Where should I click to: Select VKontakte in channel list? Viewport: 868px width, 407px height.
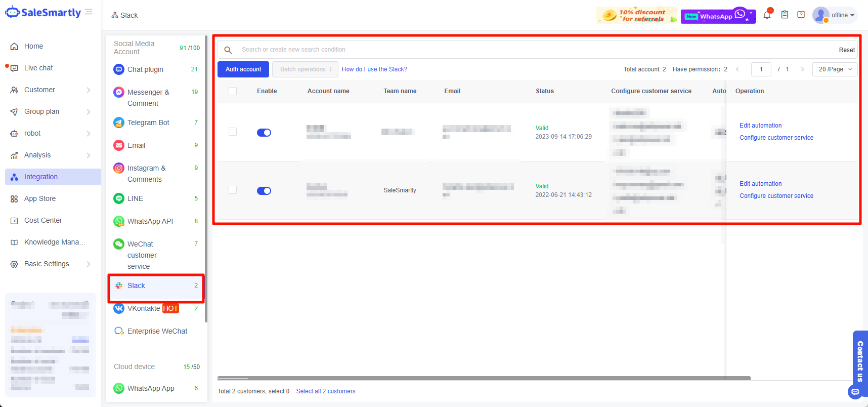point(156,308)
